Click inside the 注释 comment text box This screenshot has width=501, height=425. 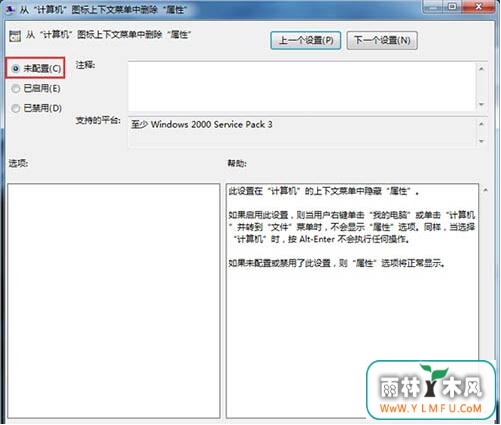pyautogui.click(x=301, y=86)
